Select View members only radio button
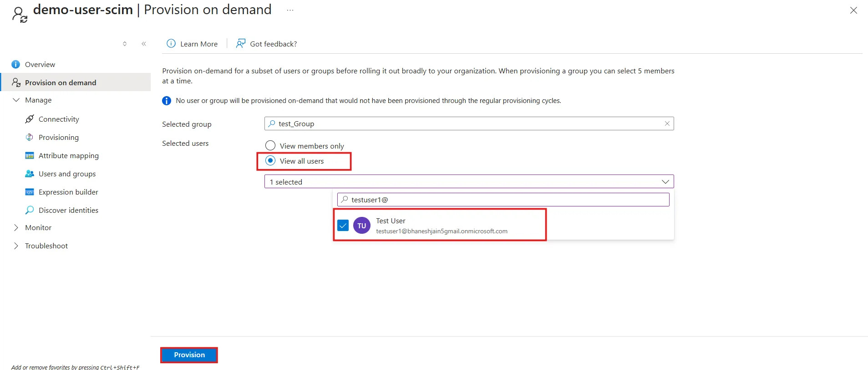The height and width of the screenshot is (370, 868). [x=270, y=145]
